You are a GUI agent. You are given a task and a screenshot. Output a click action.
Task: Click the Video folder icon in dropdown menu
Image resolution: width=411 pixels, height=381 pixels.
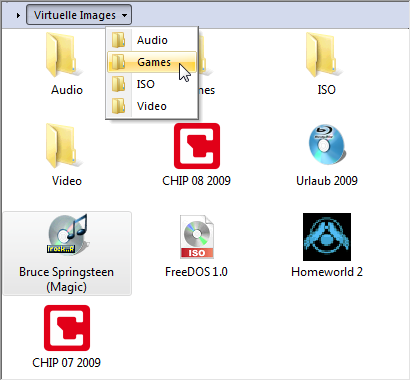coord(119,106)
